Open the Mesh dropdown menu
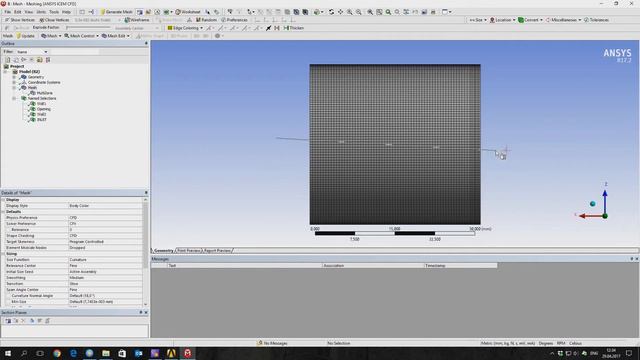The width and height of the screenshot is (640, 360). [x=51, y=36]
